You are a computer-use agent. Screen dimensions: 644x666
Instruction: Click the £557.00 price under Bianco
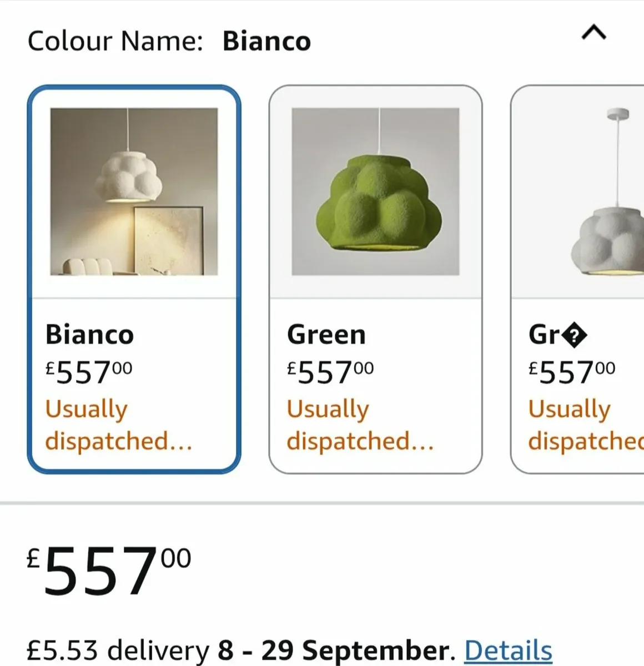[x=89, y=372]
